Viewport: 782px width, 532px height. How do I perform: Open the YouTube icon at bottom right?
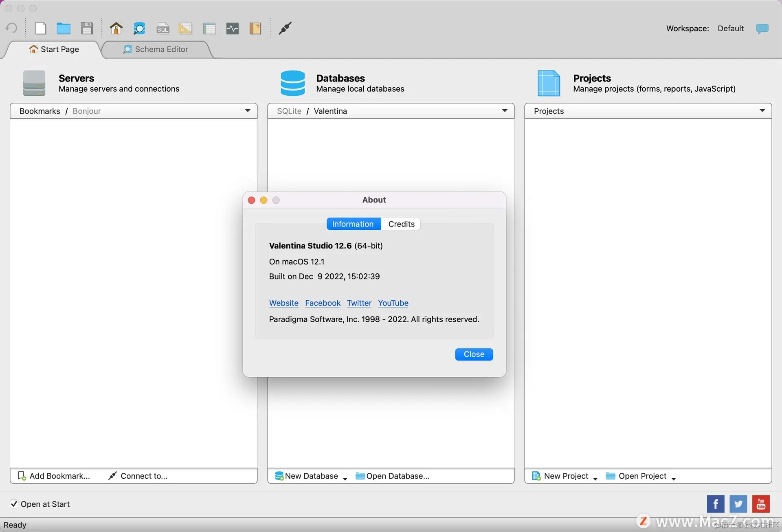[761, 504]
